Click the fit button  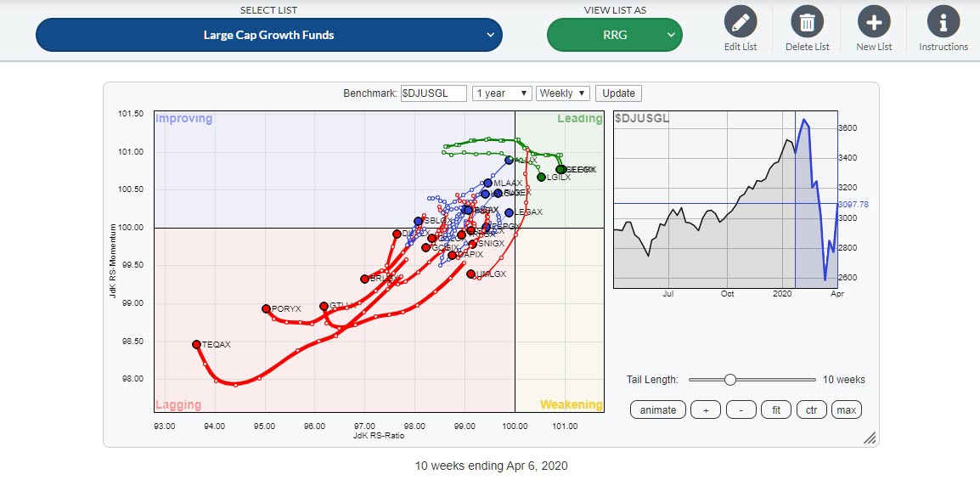pos(775,410)
